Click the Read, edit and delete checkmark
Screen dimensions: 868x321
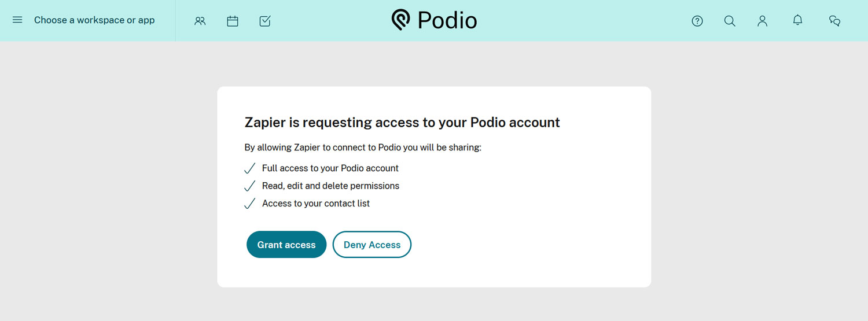click(250, 186)
